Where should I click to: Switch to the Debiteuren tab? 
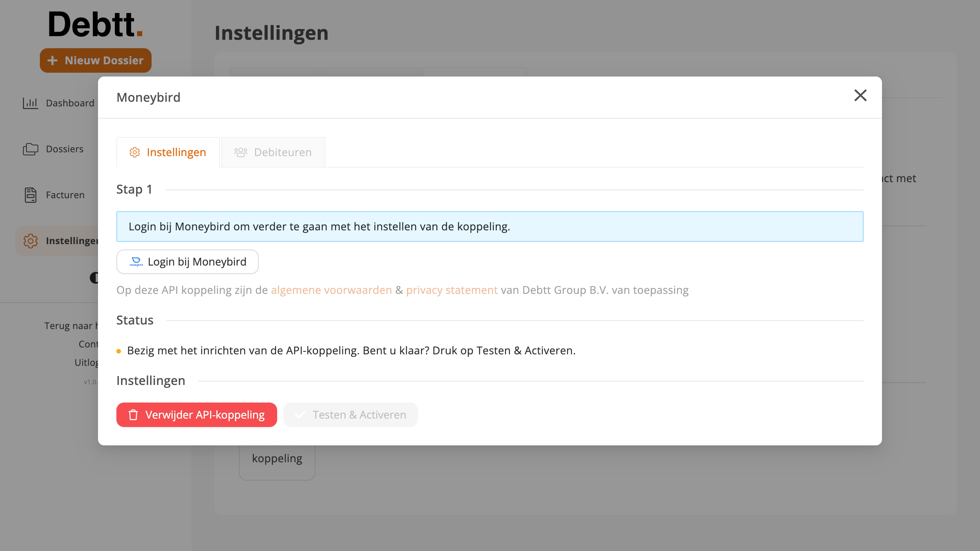[273, 152]
